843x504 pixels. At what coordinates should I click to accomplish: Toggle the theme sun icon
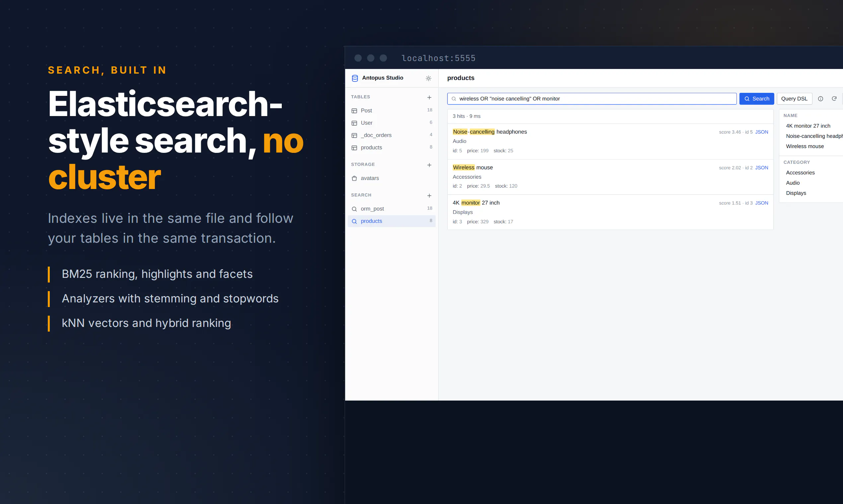tap(428, 78)
